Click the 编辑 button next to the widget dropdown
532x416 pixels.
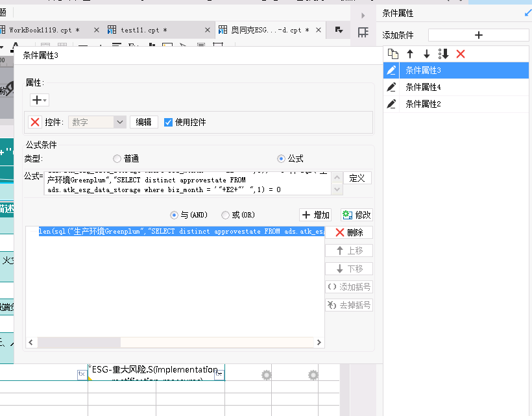pyautogui.click(x=144, y=122)
